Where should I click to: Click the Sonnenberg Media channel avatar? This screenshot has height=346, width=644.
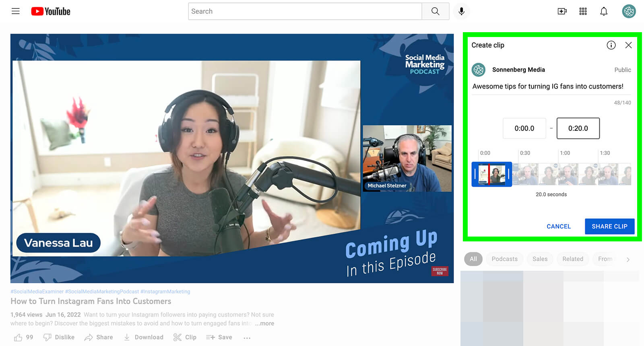[x=479, y=70]
